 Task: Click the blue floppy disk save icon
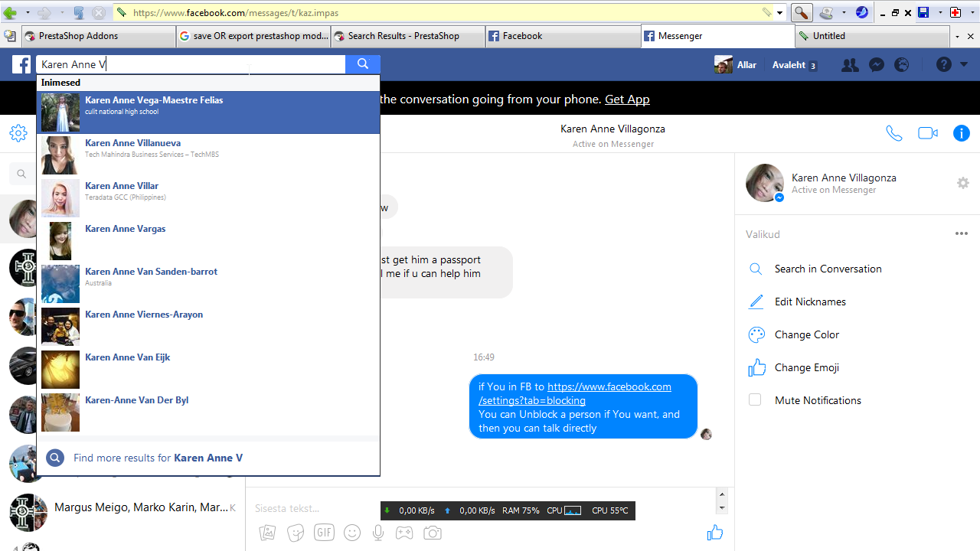pyautogui.click(x=923, y=13)
